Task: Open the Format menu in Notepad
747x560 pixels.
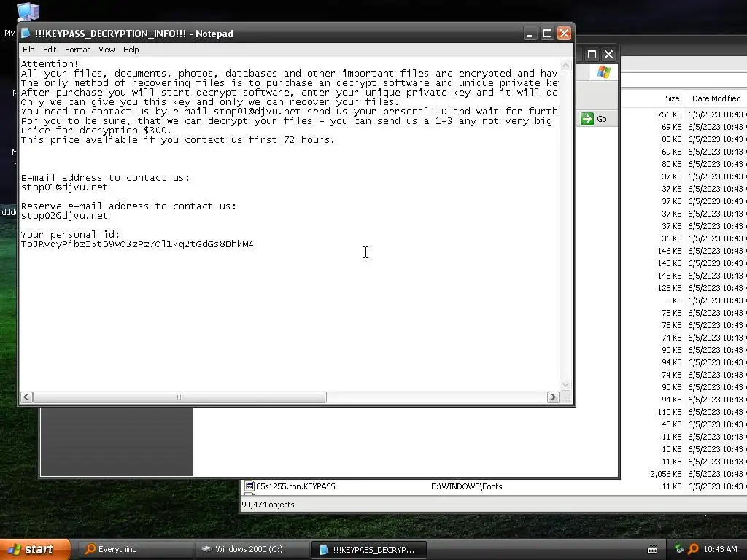Action: click(77, 50)
